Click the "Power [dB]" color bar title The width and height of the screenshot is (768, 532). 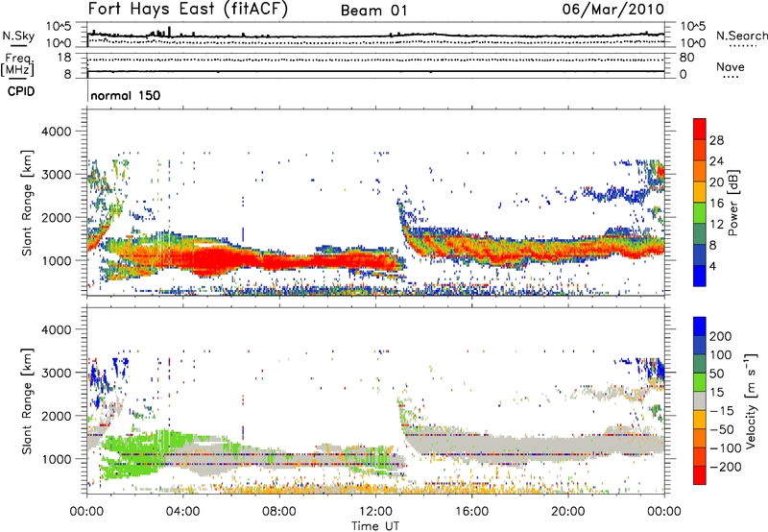(732, 203)
